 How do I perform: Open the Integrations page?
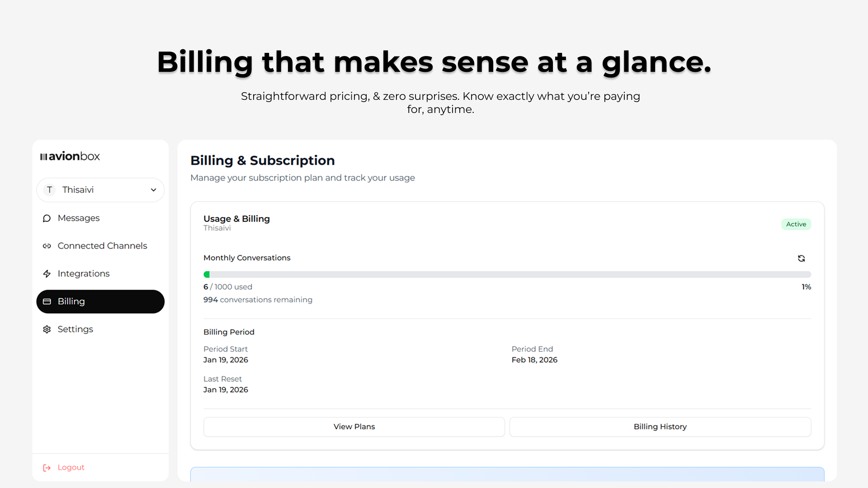[84, 274]
